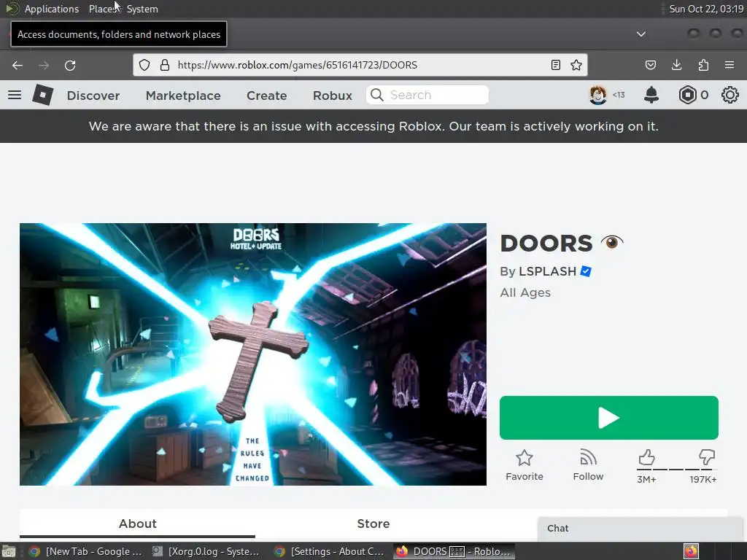Toggle reader view in address bar
This screenshot has width=747, height=560.
(x=555, y=65)
